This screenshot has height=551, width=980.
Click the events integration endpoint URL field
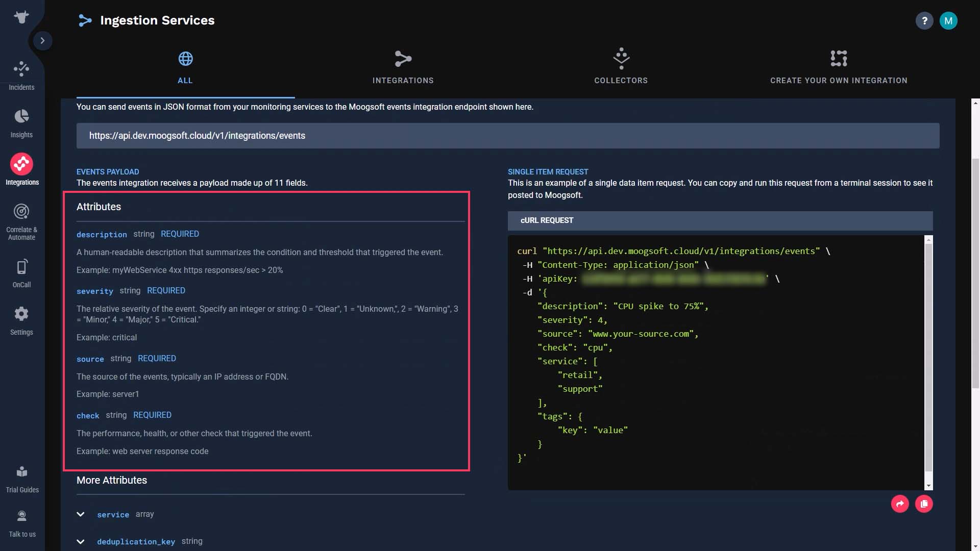coord(508,136)
